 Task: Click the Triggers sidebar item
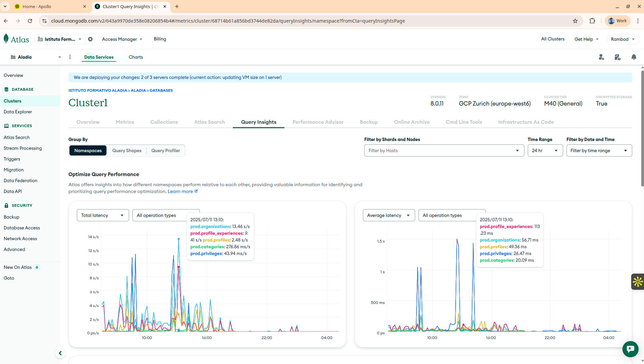[12, 159]
